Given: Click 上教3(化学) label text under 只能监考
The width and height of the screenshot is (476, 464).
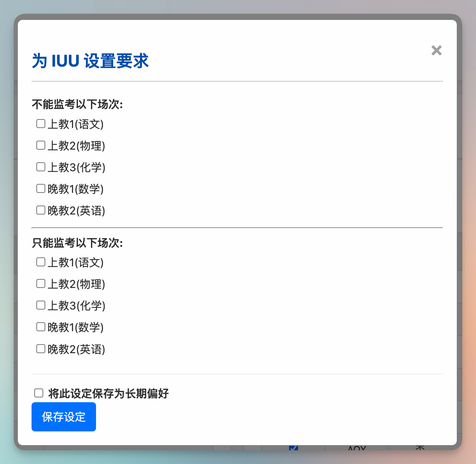Looking at the screenshot, I should click(x=76, y=306).
